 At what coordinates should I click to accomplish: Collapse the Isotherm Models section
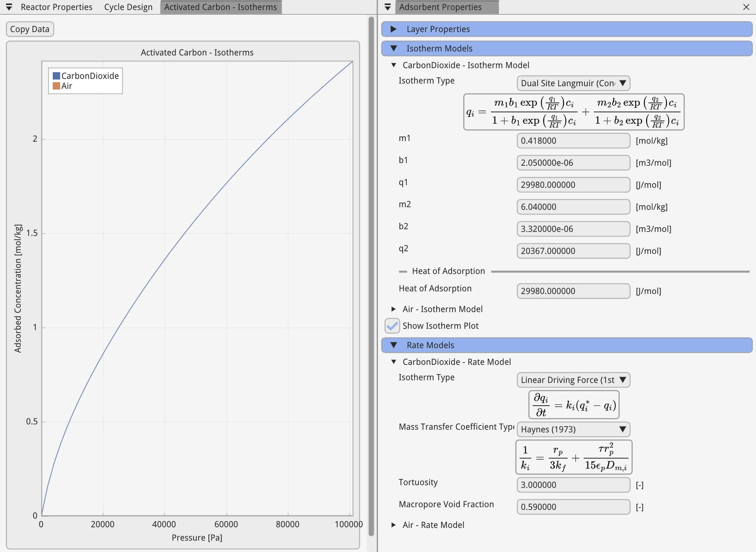[394, 48]
